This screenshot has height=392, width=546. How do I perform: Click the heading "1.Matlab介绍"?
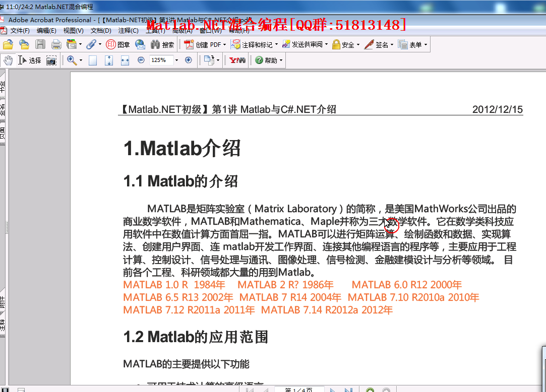pyautogui.click(x=182, y=148)
